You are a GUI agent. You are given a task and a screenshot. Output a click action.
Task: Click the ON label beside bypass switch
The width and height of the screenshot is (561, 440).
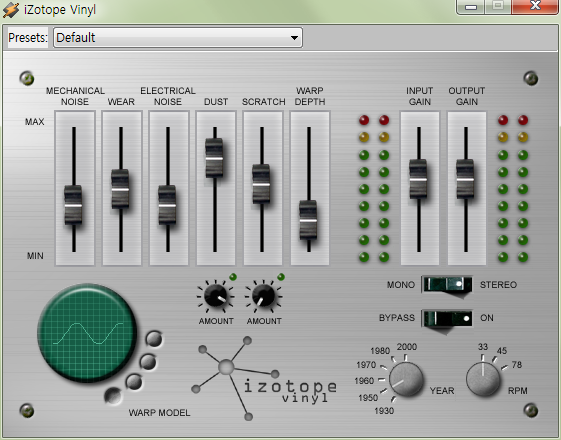point(487,318)
